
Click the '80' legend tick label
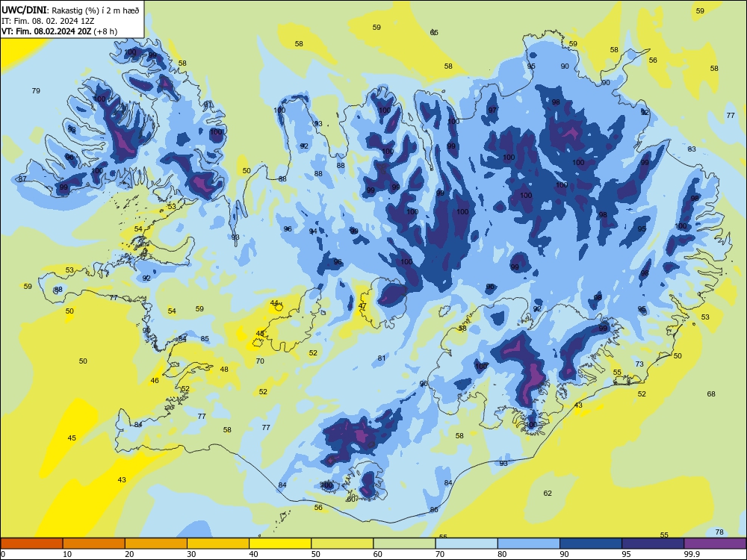(502, 554)
